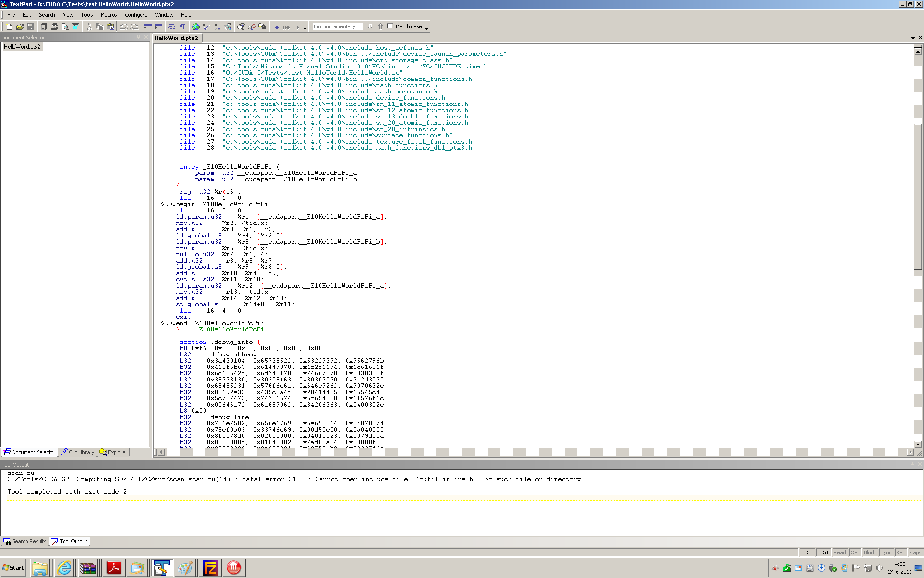The height and width of the screenshot is (578, 924).
Task: Switch to the Clip Library tab
Action: click(x=77, y=452)
